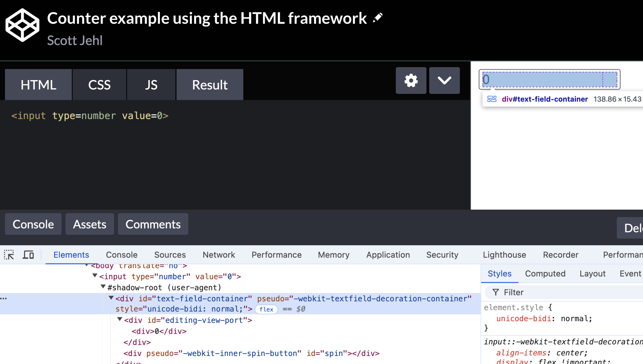The width and height of the screenshot is (643, 364).
Task: Select the div 0 node in tree
Action: (x=159, y=331)
